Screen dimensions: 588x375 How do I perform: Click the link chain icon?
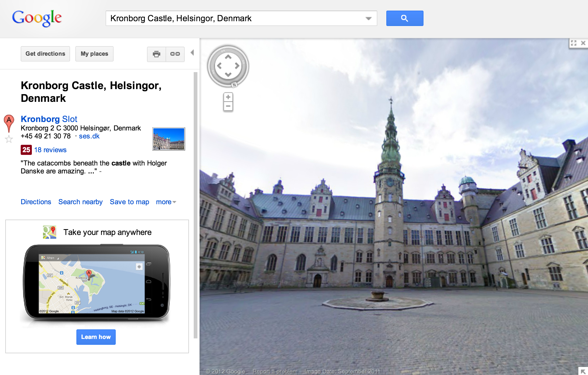[175, 54]
